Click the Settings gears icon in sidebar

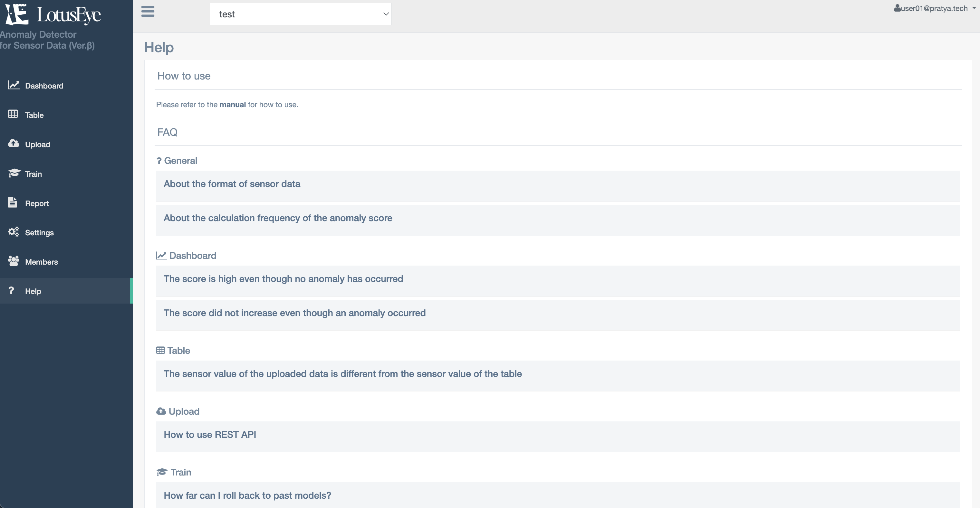(14, 231)
